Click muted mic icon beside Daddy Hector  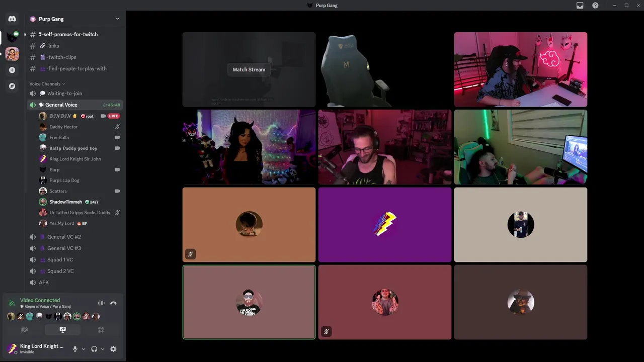coord(117,127)
